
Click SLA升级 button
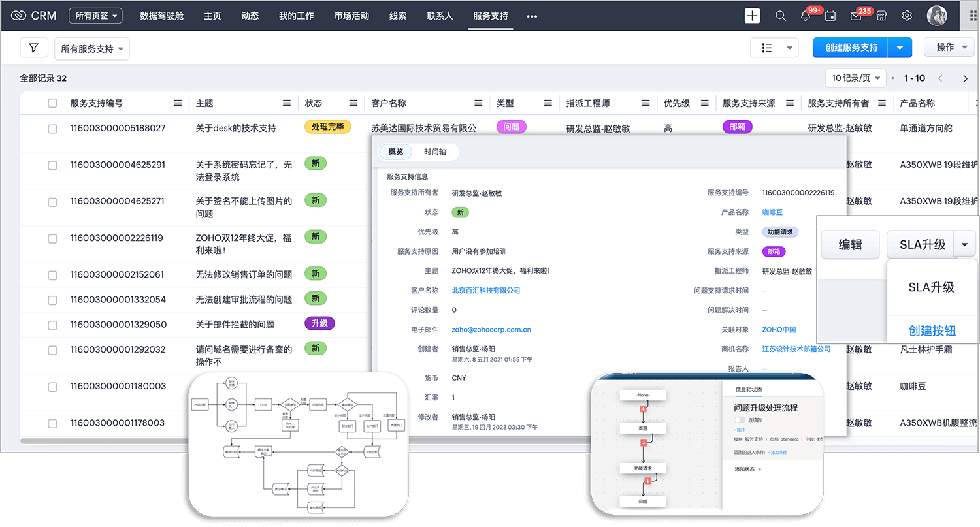921,244
